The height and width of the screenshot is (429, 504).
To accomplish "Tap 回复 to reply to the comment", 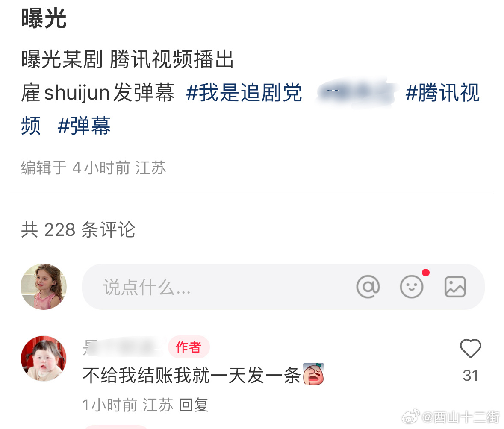I will pyautogui.click(x=194, y=405).
